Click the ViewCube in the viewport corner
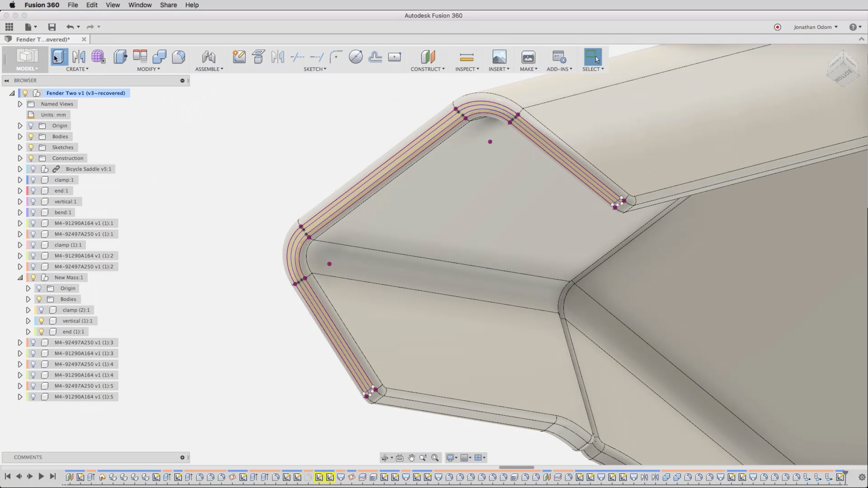Viewport: 868px width, 488px height. tap(843, 68)
